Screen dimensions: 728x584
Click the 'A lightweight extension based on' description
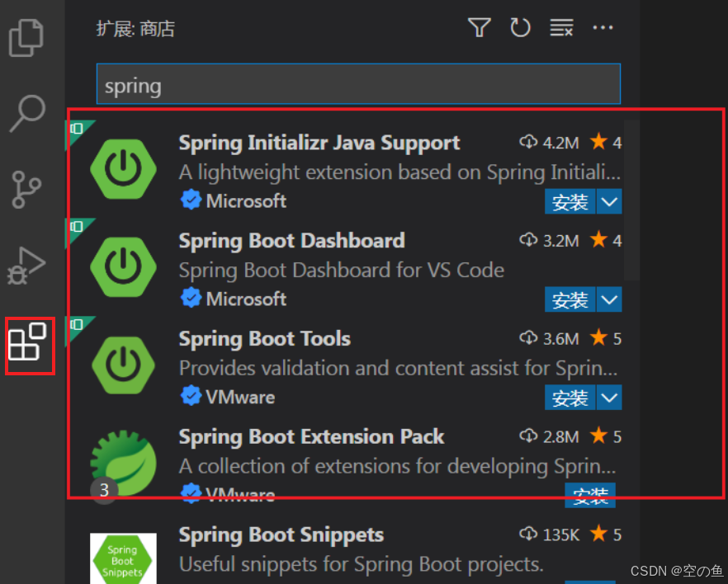click(x=399, y=172)
